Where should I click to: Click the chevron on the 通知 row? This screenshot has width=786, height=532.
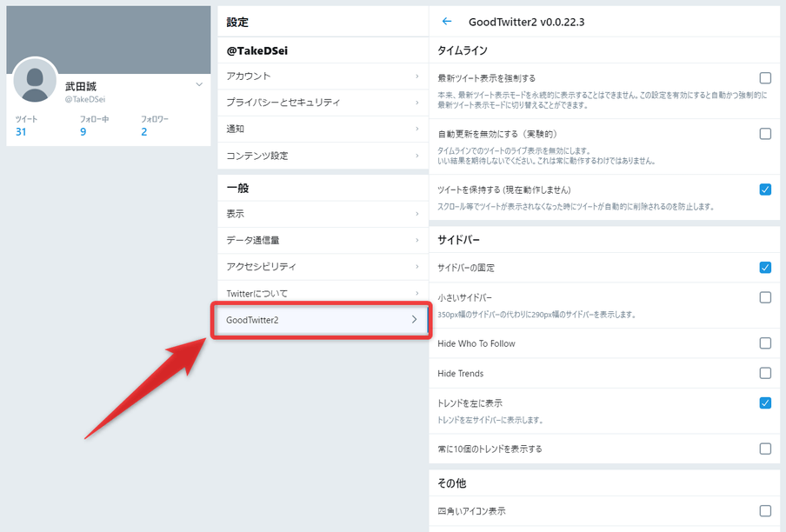pyautogui.click(x=417, y=129)
